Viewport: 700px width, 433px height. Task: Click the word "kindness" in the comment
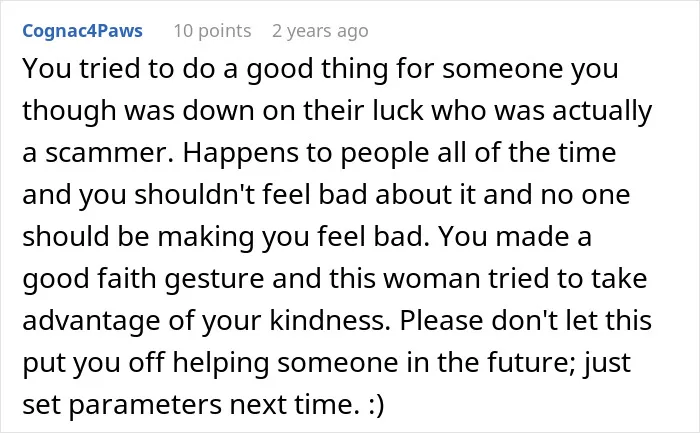326,320
